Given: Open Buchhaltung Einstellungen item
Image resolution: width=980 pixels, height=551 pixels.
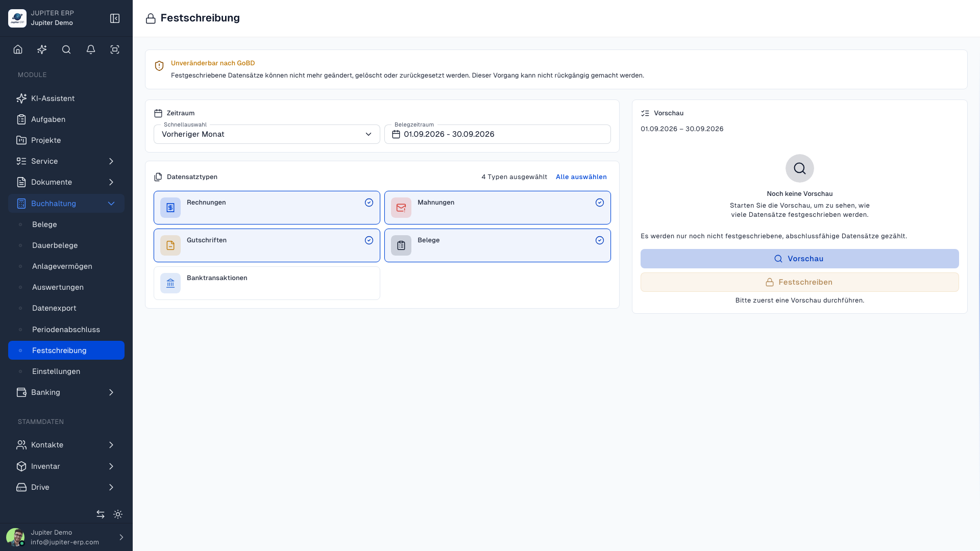Looking at the screenshot, I should (66, 371).
